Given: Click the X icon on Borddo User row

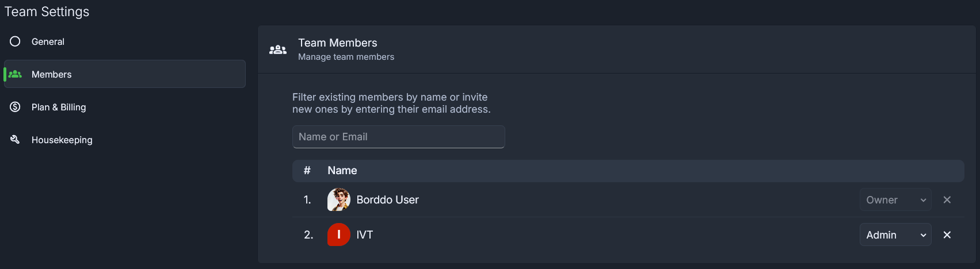Looking at the screenshot, I should coord(947,199).
